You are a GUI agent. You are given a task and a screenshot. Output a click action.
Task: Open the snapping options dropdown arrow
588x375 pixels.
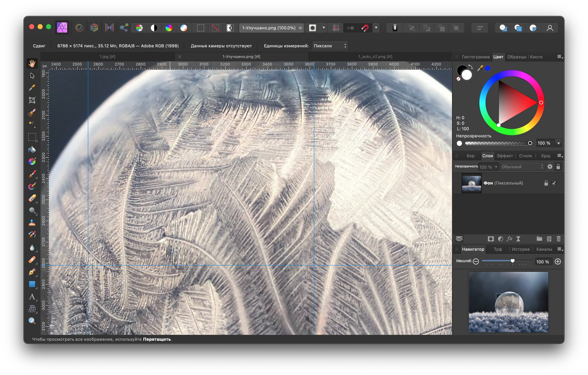[376, 28]
